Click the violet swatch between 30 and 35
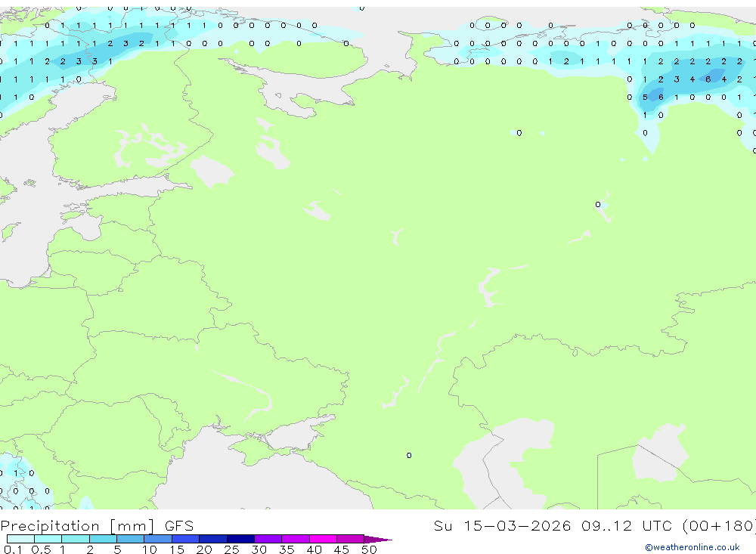756x554 pixels. (268, 539)
